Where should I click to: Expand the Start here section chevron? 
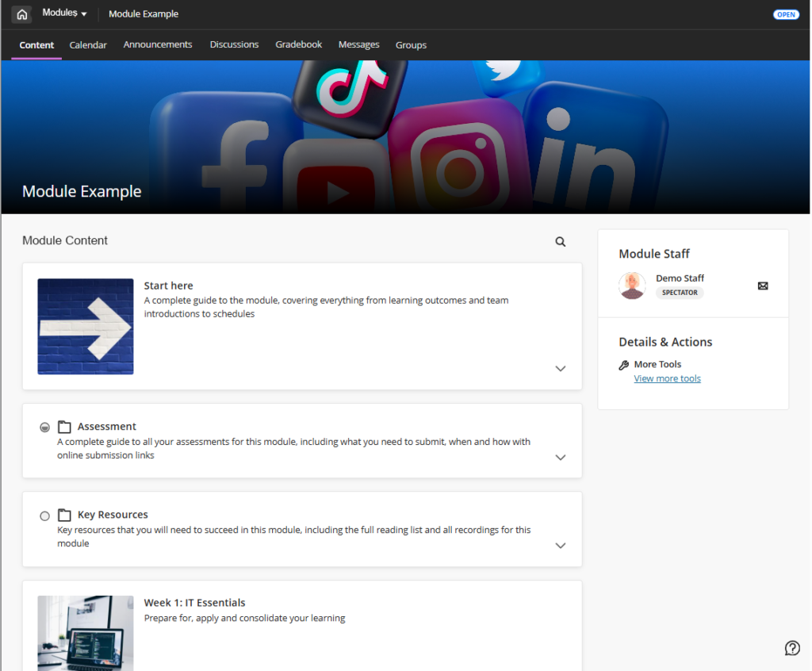pos(561,368)
